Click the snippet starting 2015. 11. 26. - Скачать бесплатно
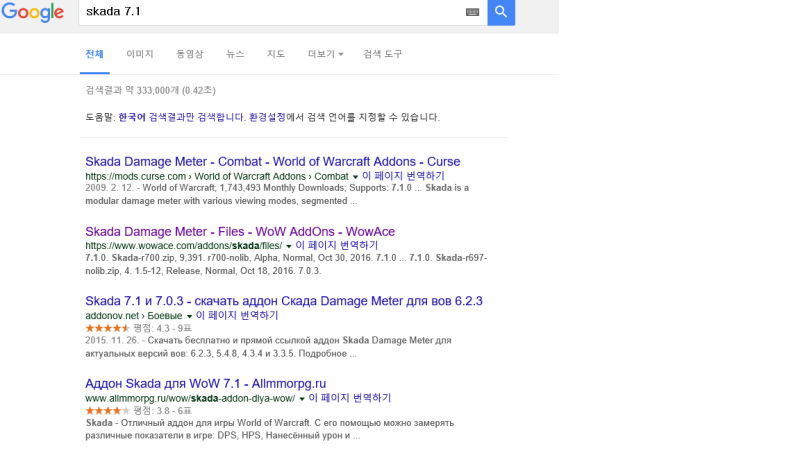 268,347
